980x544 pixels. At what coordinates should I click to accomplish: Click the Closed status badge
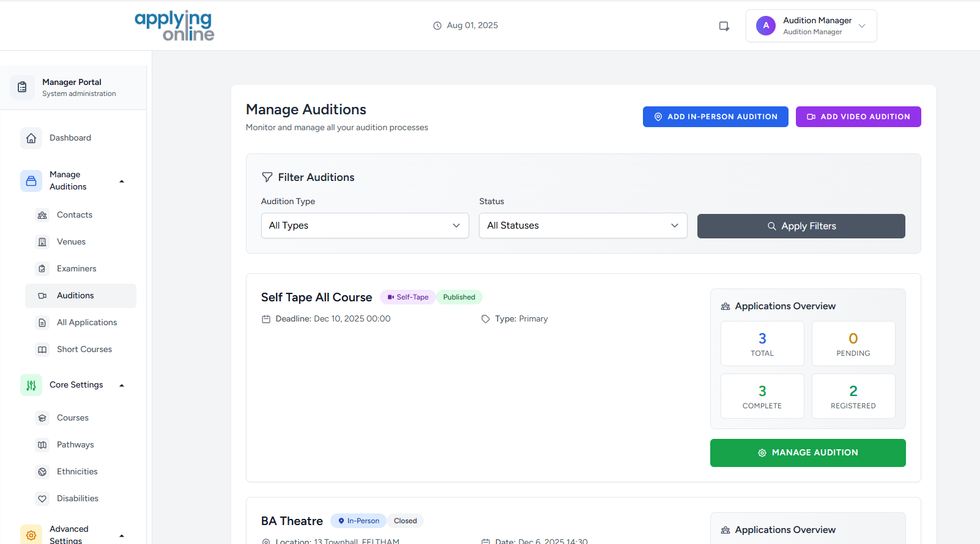point(406,521)
